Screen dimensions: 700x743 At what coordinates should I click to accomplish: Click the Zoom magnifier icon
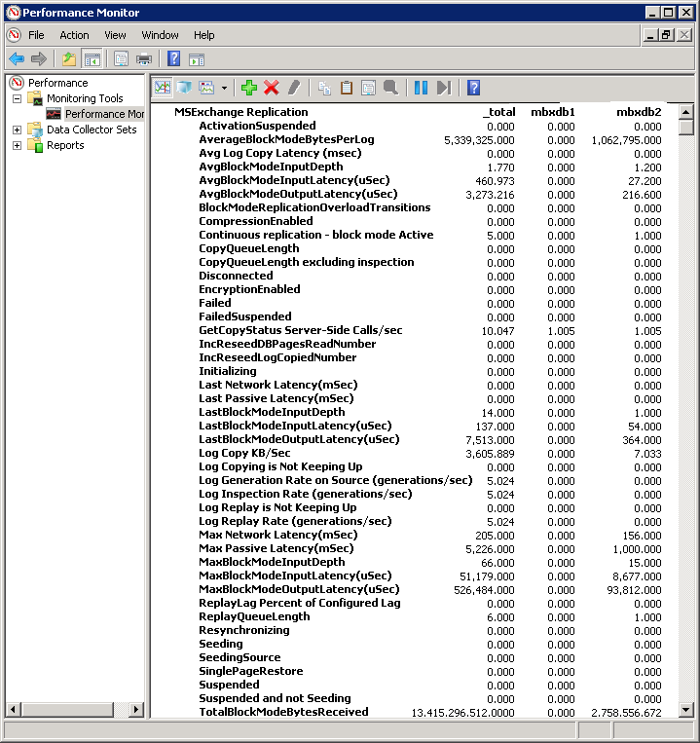pos(390,88)
